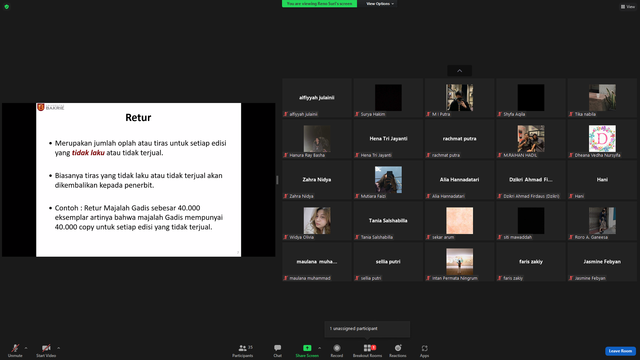Screen dimensions: 640x360
Task: Click the green encryption shield icon
Action: (7, 7)
